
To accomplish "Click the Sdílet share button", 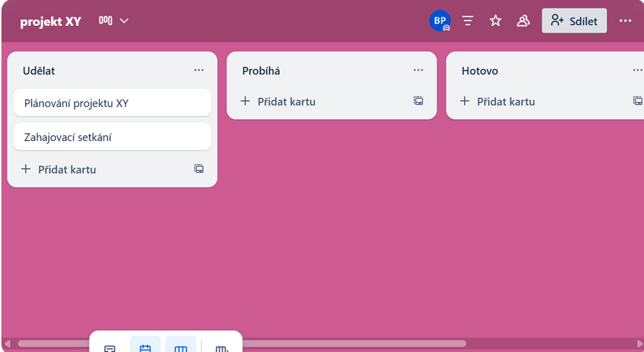I will point(574,21).
